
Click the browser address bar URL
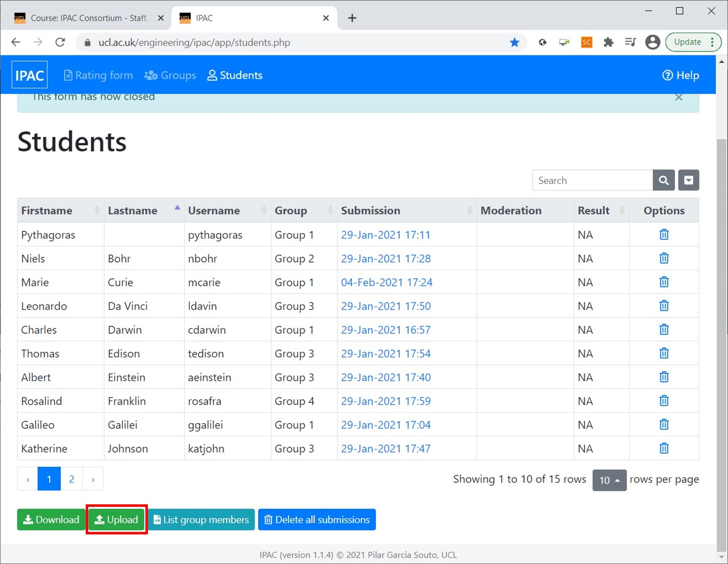click(x=194, y=43)
